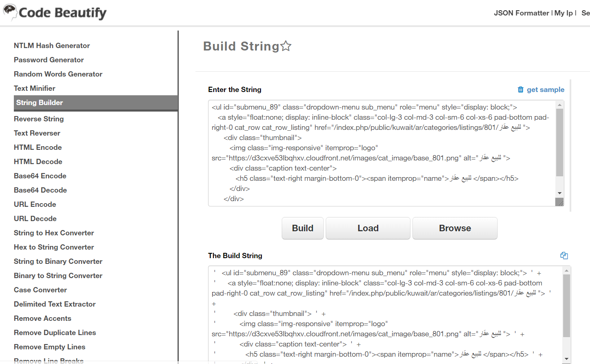Screen dimensions: 590x364
Task: Open the My Ip link in header
Action: click(564, 13)
